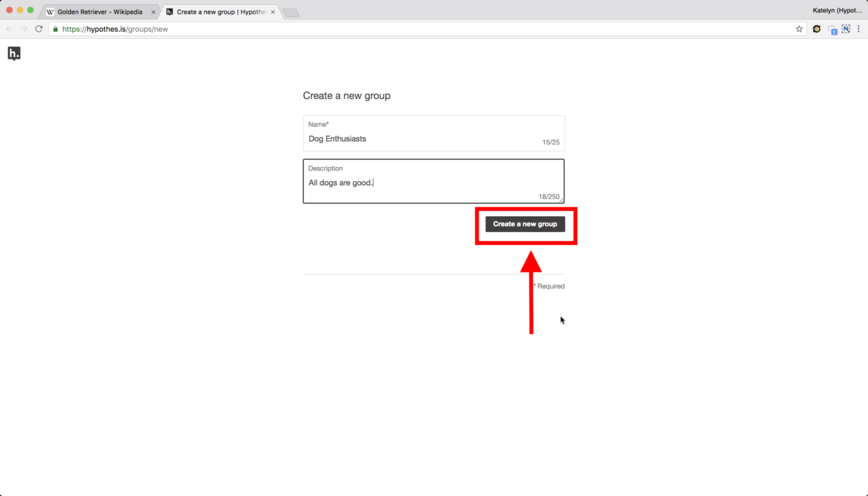Close the Create a new group tab
868x496 pixels.
pos(273,12)
